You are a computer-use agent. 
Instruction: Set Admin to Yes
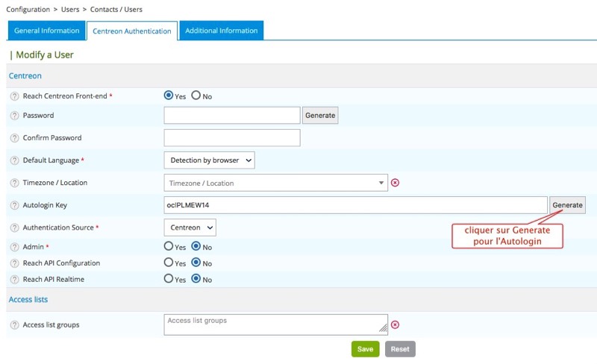coord(169,246)
